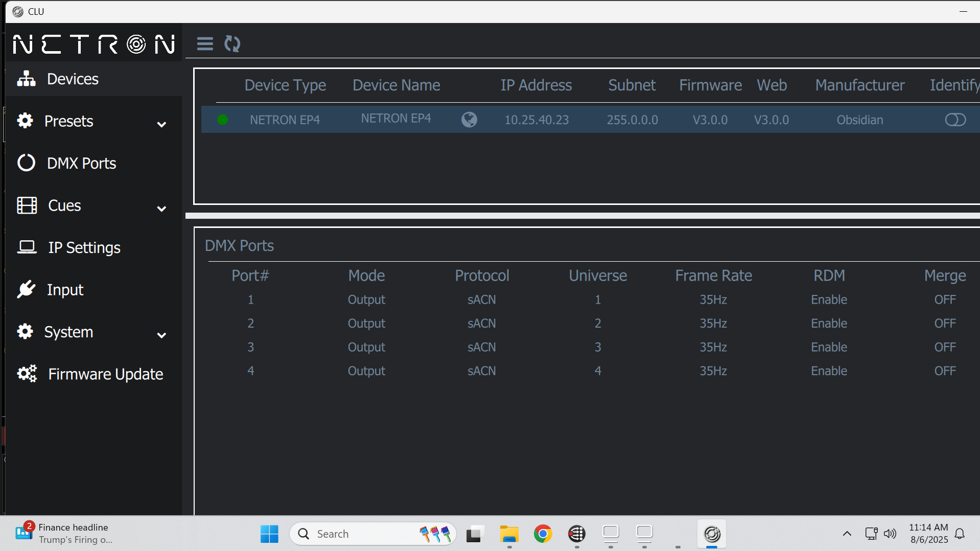Click the CLU app icon in taskbar

(712, 534)
